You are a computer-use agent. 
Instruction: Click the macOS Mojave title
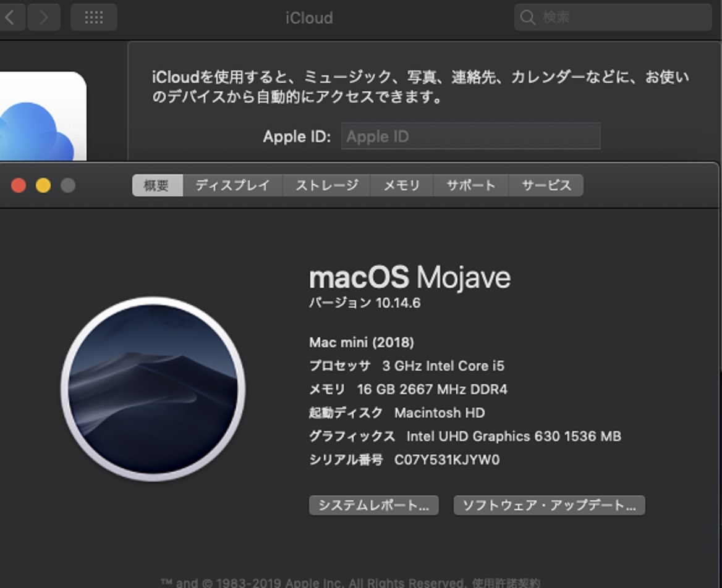coord(409,277)
